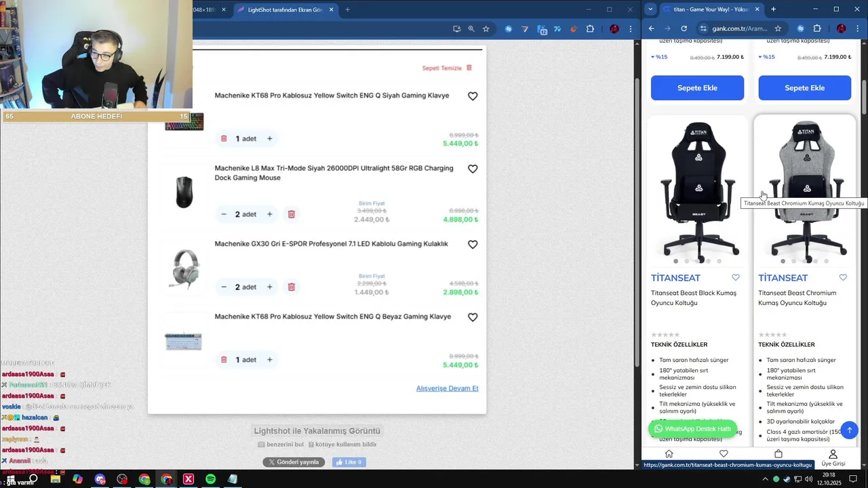Viewport: 868px width, 488px height.
Task: Click Sepeti Temizle to clear cart
Action: [x=447, y=68]
